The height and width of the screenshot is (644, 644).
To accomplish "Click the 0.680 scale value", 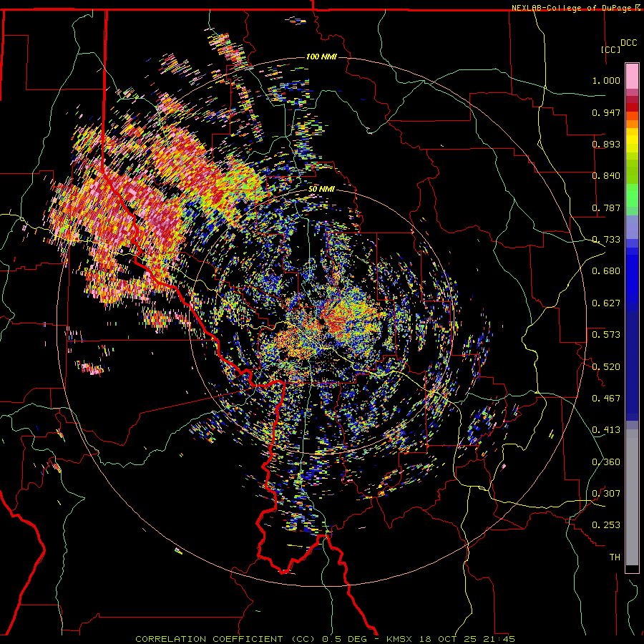I will coord(606,271).
